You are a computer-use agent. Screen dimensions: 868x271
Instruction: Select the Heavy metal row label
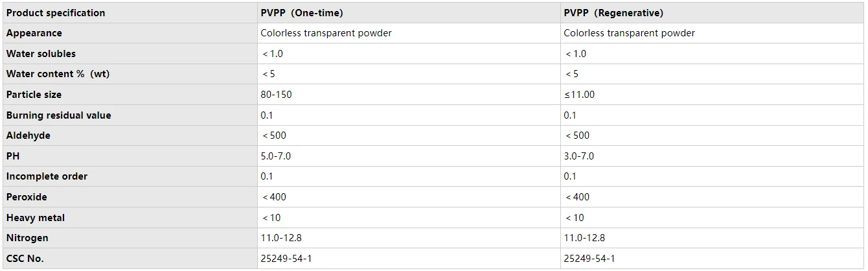point(36,218)
